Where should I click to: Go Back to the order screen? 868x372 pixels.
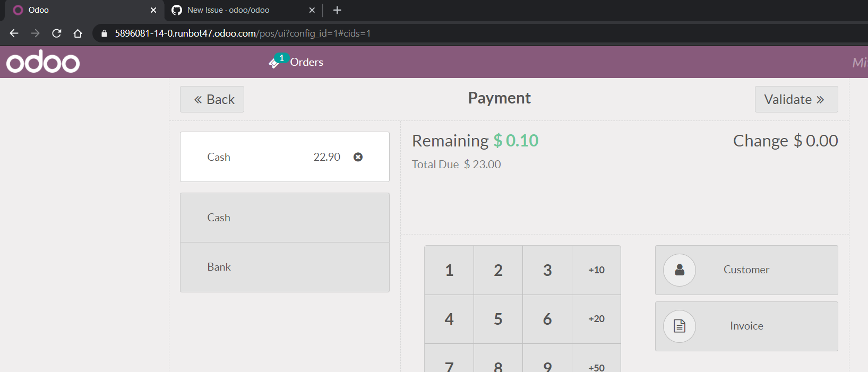click(212, 99)
